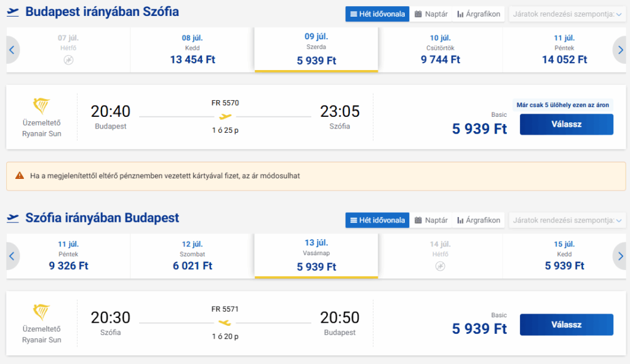Click the Ryanair harp logo on flight FR 5571
The width and height of the screenshot is (630, 364).
click(41, 312)
